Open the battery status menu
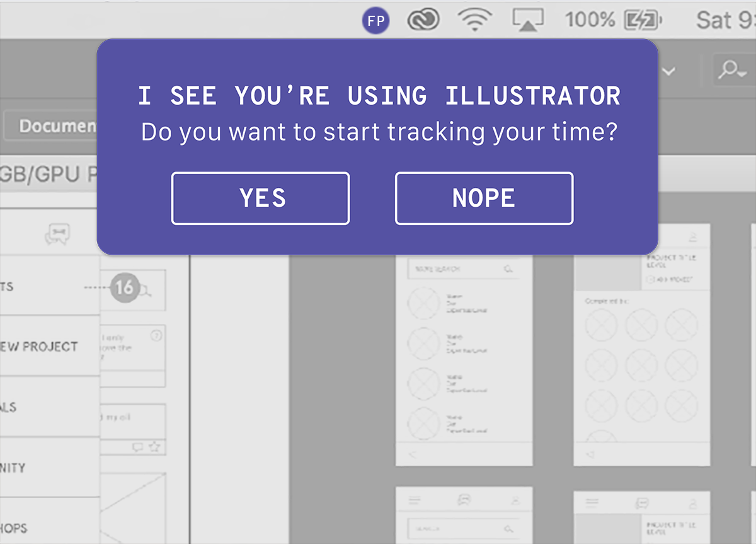This screenshot has height=544, width=756. point(643,21)
